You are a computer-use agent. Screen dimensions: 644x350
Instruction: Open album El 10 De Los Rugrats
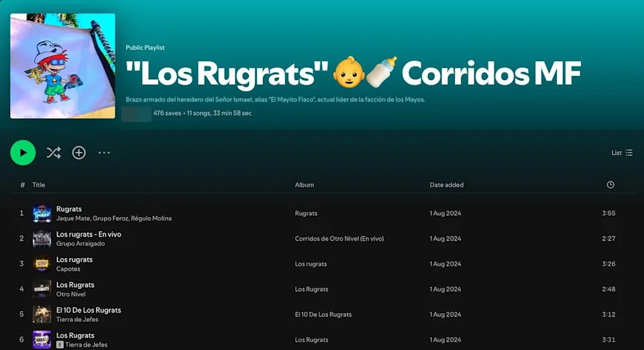[323, 314]
